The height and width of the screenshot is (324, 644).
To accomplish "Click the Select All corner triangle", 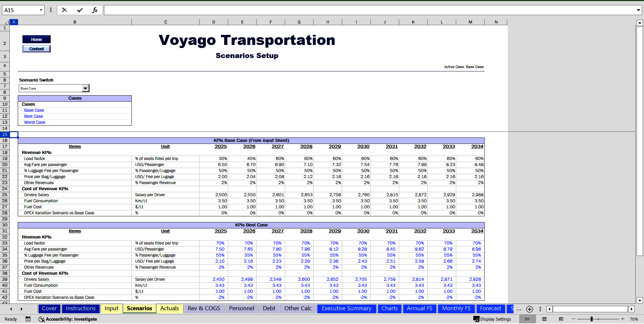I will pos(6,22).
